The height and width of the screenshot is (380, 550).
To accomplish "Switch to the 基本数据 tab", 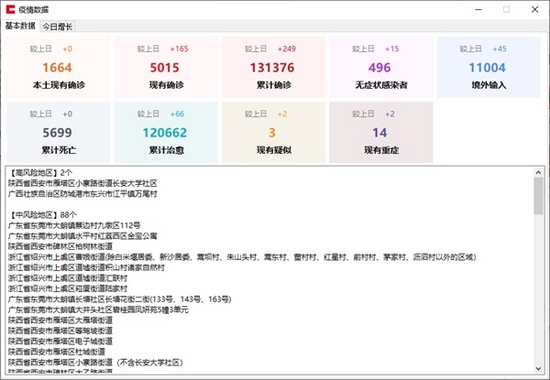I will coord(20,26).
